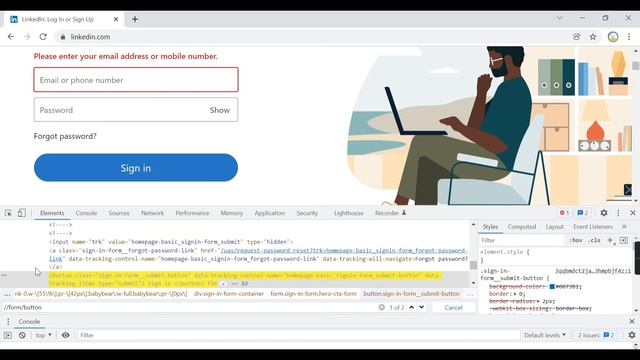Screen dimensions: 640x360
Task: Click the padlock site info icon
Action: click(x=62, y=37)
